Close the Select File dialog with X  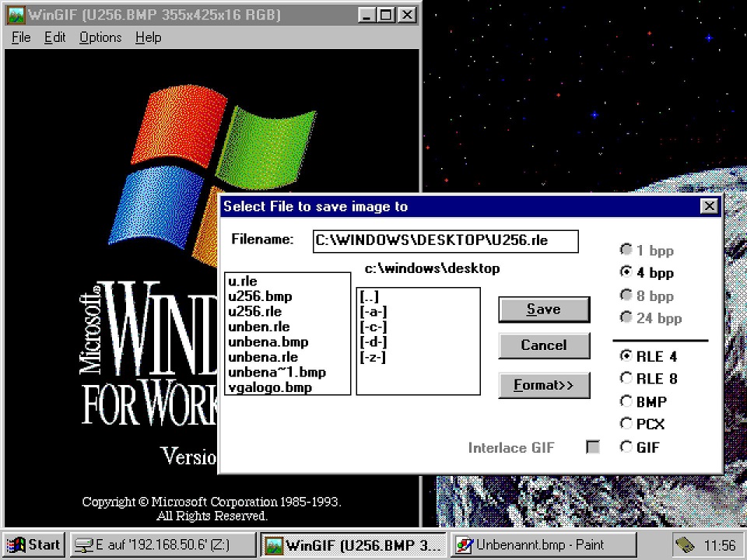[708, 206]
